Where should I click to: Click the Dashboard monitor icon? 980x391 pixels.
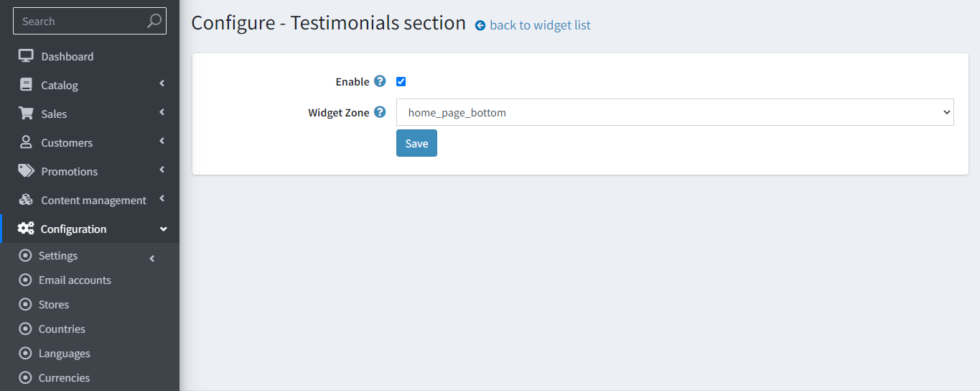26,56
